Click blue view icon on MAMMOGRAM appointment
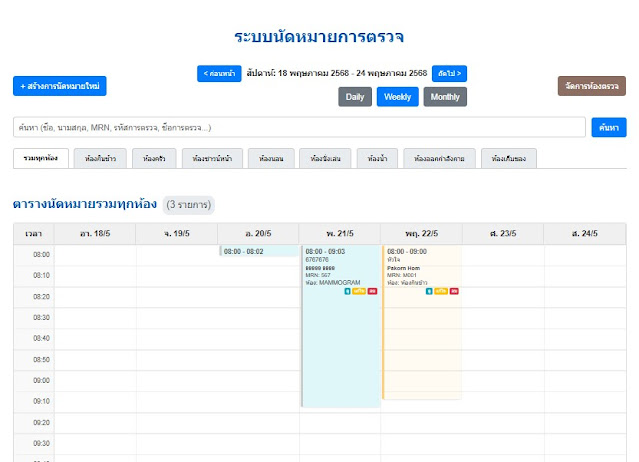The width and height of the screenshot is (639, 462). [347, 291]
